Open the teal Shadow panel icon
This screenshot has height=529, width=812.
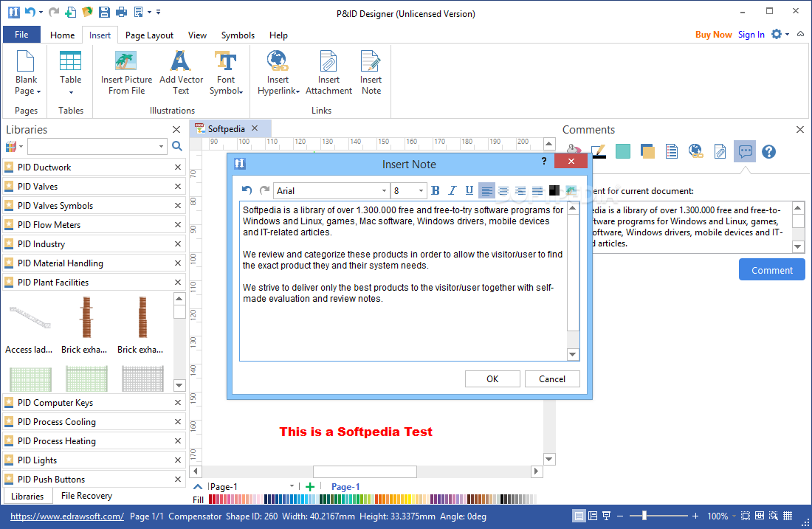tap(623, 152)
